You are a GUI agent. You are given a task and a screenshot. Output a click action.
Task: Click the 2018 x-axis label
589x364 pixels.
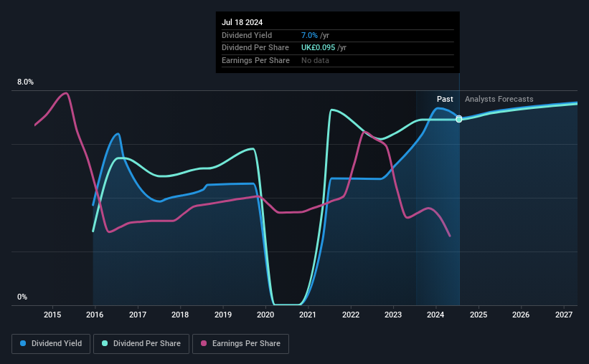pyautogui.click(x=180, y=315)
